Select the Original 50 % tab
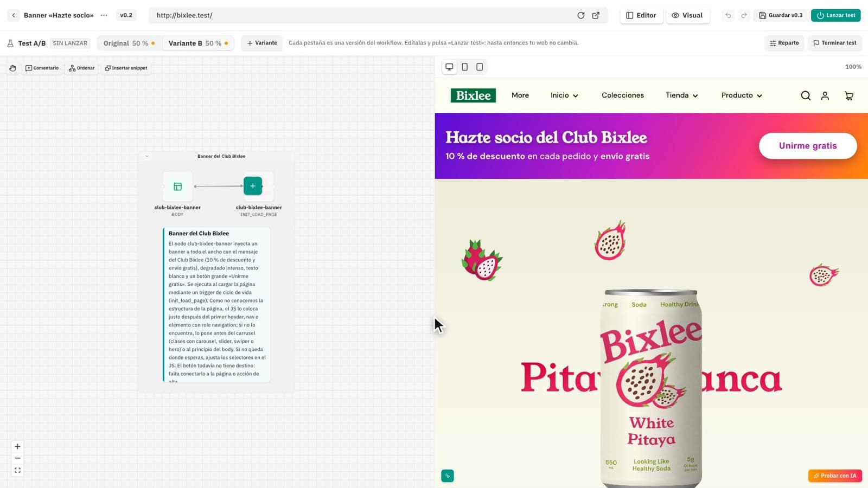This screenshot has height=488, width=868. click(x=129, y=43)
